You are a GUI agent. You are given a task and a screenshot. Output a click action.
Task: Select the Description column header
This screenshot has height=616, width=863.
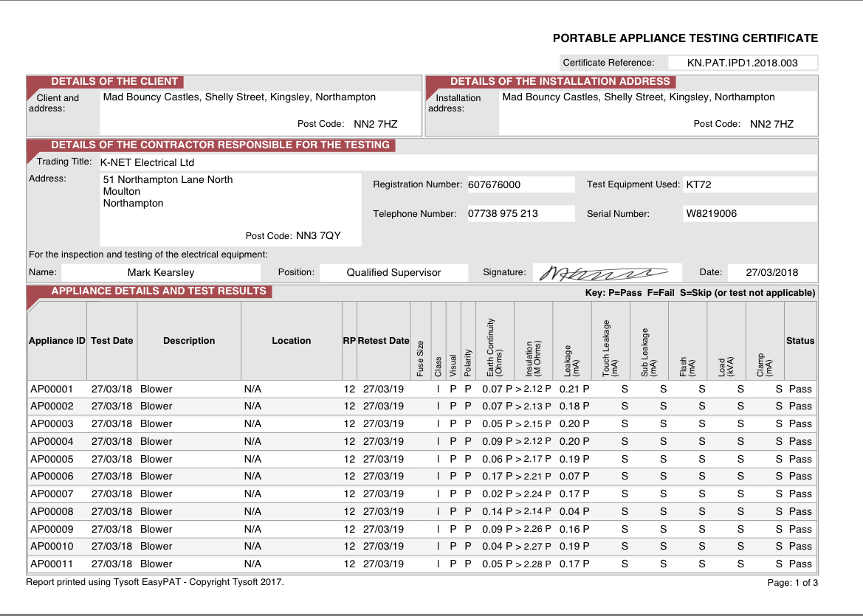click(189, 341)
